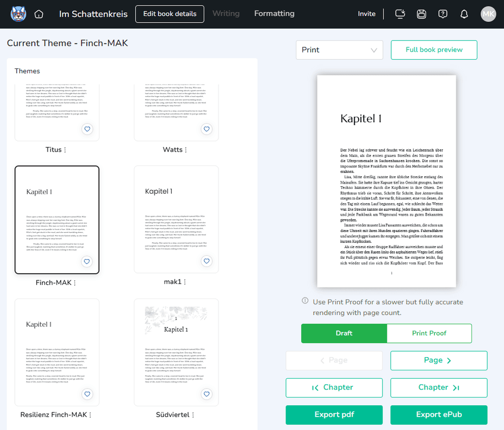This screenshot has height=430, width=504.
Task: Open Full book preview
Action: click(434, 50)
